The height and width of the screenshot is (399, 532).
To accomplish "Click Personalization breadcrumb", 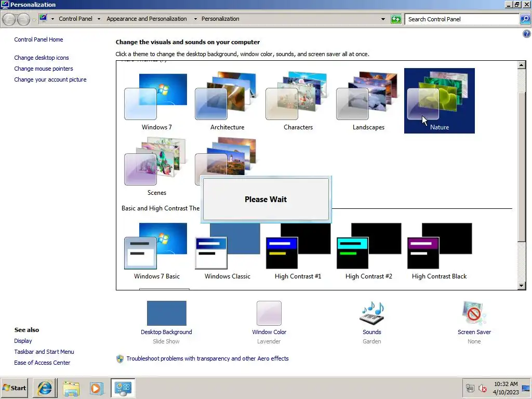I will [x=220, y=19].
